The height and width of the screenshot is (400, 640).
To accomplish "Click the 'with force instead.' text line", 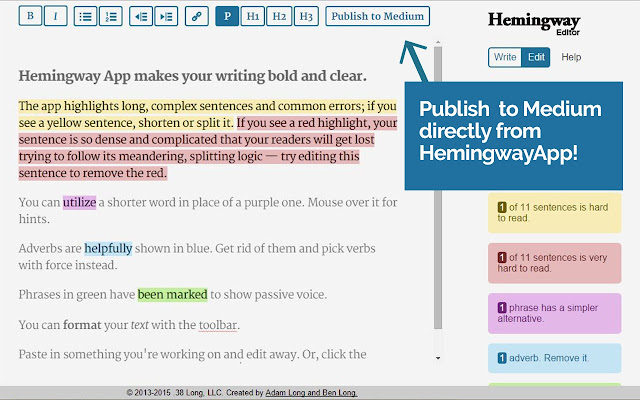I will click(x=68, y=265).
